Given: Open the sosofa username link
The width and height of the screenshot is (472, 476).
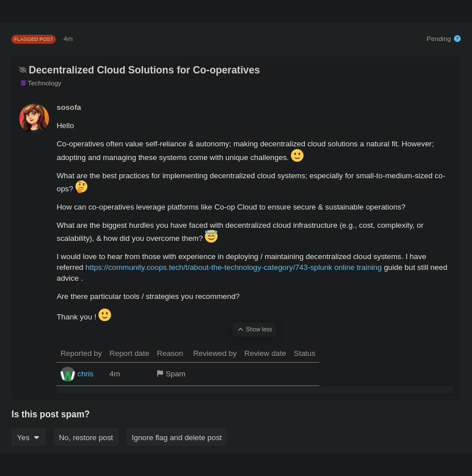Looking at the screenshot, I should 69,108.
